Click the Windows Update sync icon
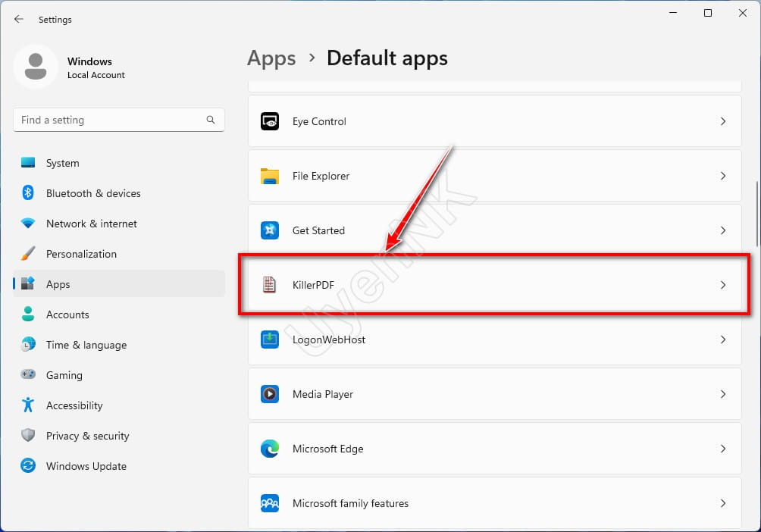Viewport: 761px width, 532px height. pyautogui.click(x=28, y=465)
